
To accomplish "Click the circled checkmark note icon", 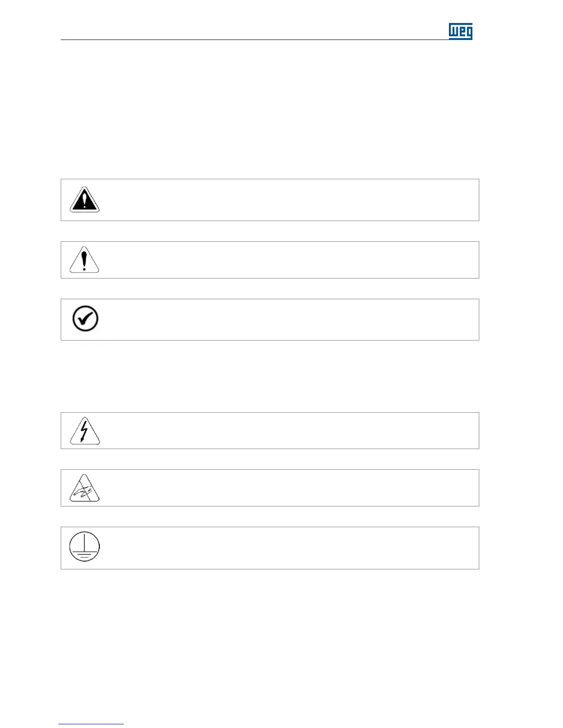I will [x=85, y=318].
